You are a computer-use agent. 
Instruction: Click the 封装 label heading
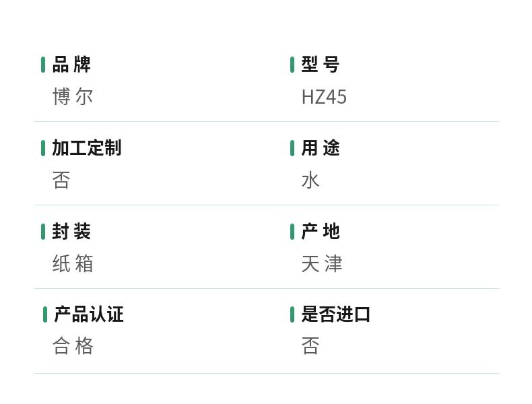pyautogui.click(x=71, y=232)
